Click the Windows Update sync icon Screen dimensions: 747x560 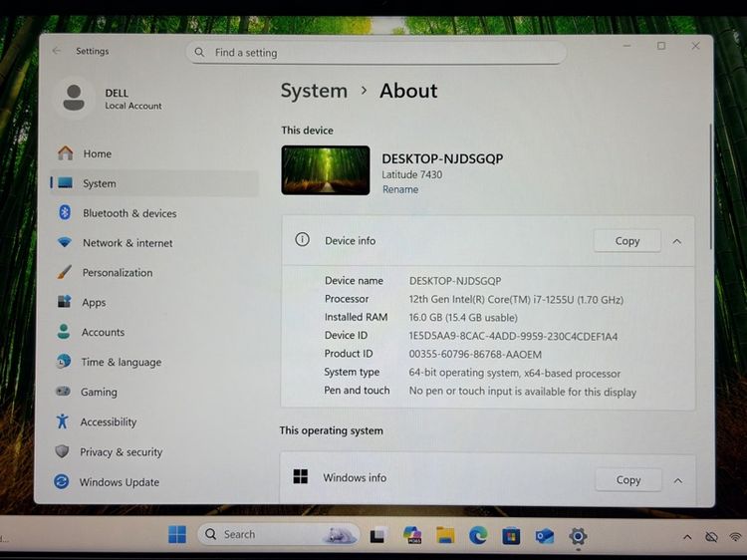coord(62,481)
